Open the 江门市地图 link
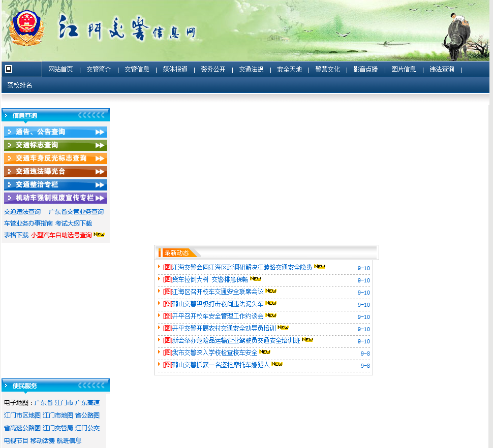493x448 pixels. pos(58,415)
